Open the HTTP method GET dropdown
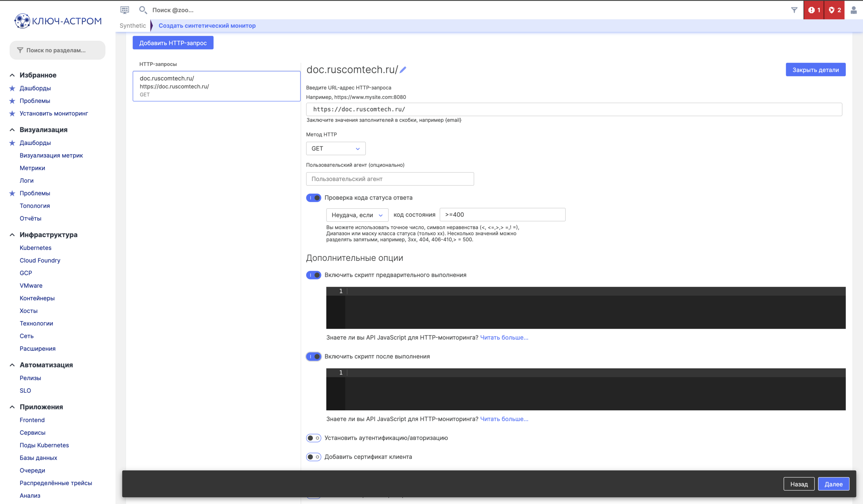Viewport: 863px width, 504px height. pyautogui.click(x=336, y=148)
